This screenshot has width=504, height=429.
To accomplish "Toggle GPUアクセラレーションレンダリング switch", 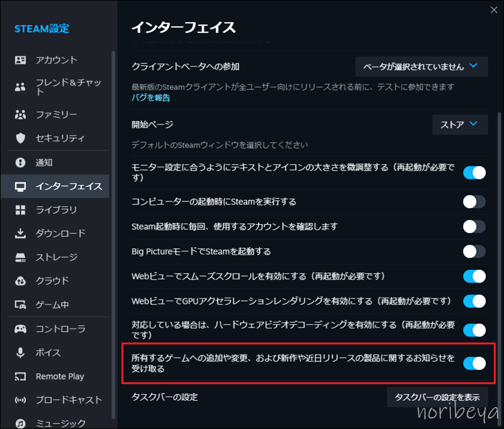I will point(474,301).
